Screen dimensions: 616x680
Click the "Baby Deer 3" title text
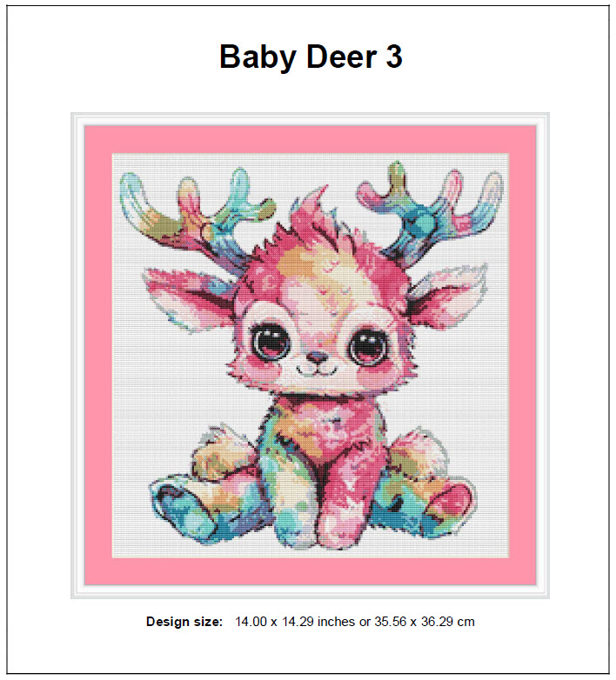pos(311,57)
